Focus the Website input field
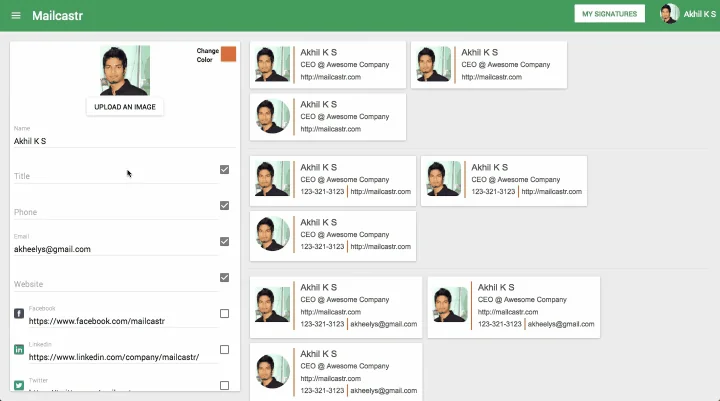Screen dimensions: 720x401 click(116, 284)
